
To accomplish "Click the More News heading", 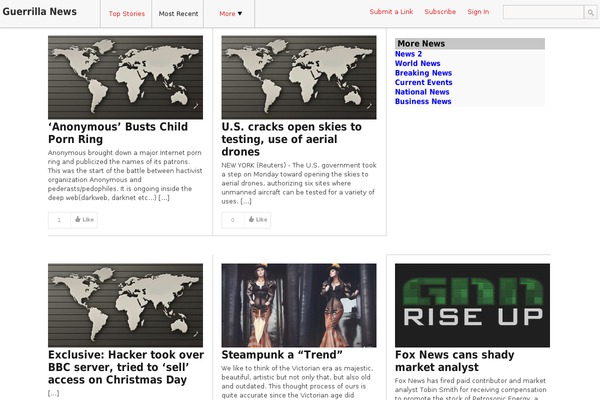I will pos(470,44).
